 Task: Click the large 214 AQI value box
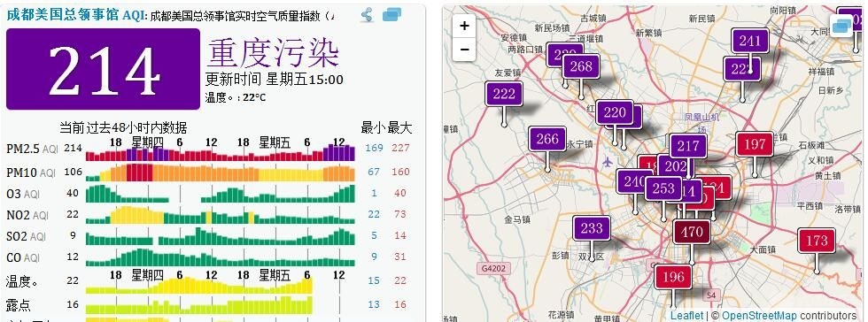click(103, 69)
